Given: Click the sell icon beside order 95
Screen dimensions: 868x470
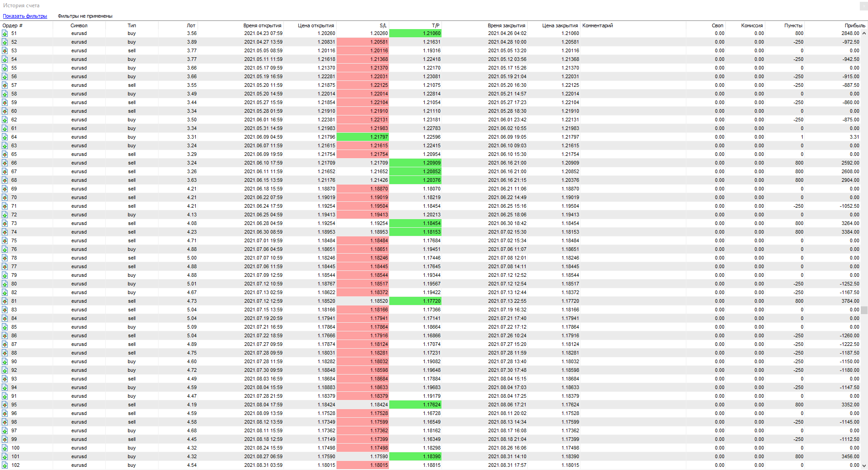Looking at the screenshot, I should click(x=5, y=405).
